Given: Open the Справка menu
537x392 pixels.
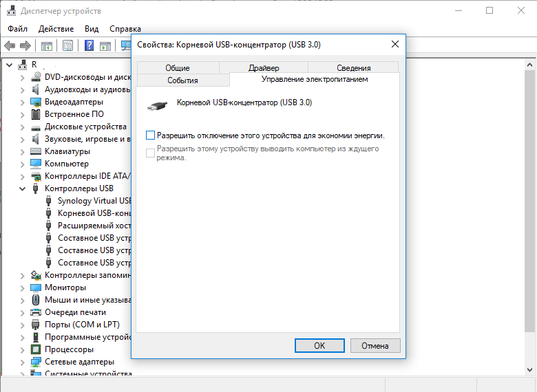Looking at the screenshot, I should click(x=125, y=29).
